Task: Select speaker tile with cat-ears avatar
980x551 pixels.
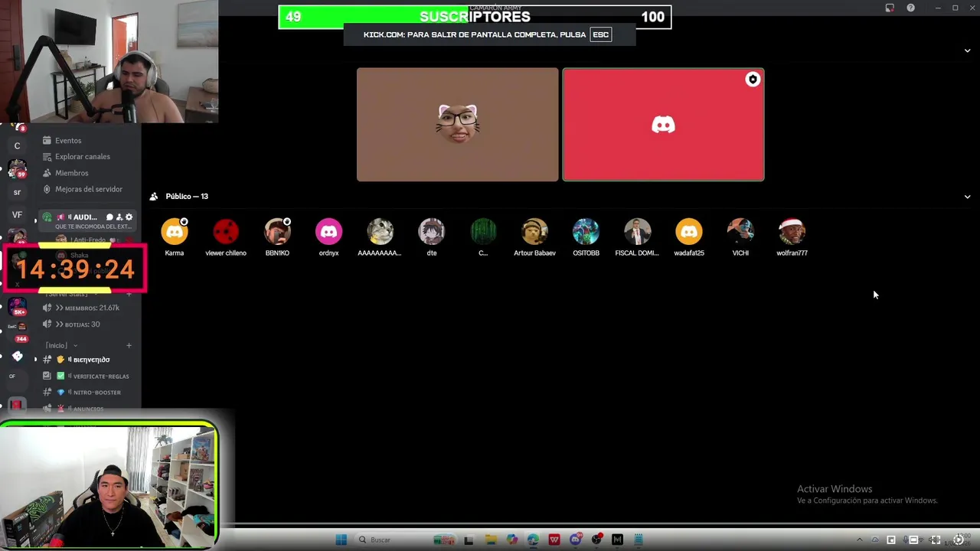Action: (x=458, y=125)
